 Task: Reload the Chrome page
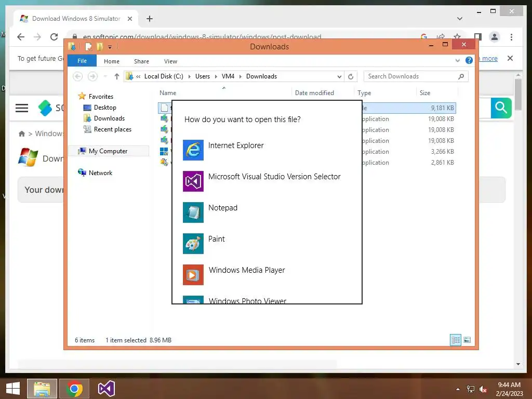[x=54, y=37]
